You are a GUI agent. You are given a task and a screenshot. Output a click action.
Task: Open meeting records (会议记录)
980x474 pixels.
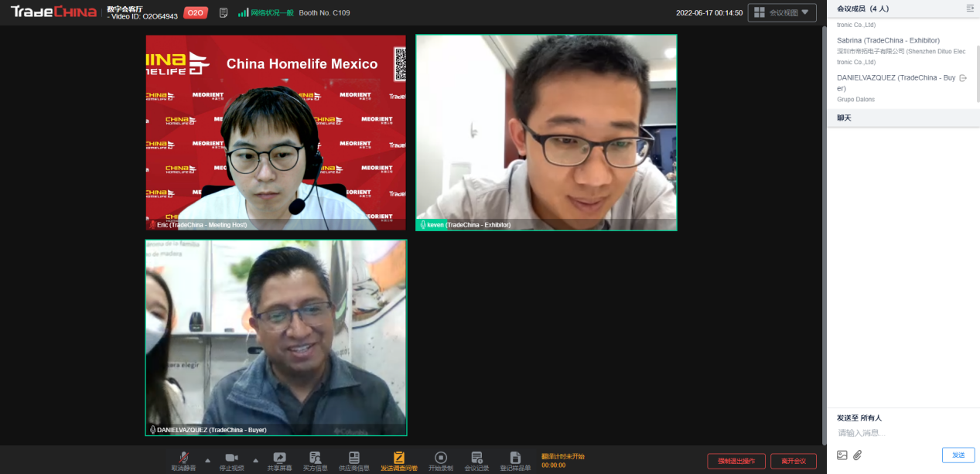click(476, 461)
